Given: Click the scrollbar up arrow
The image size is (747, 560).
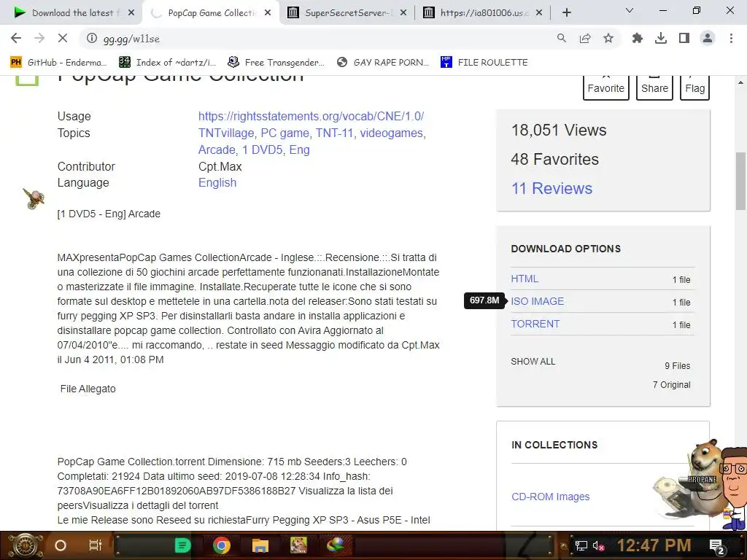Looking at the screenshot, I should (740, 82).
